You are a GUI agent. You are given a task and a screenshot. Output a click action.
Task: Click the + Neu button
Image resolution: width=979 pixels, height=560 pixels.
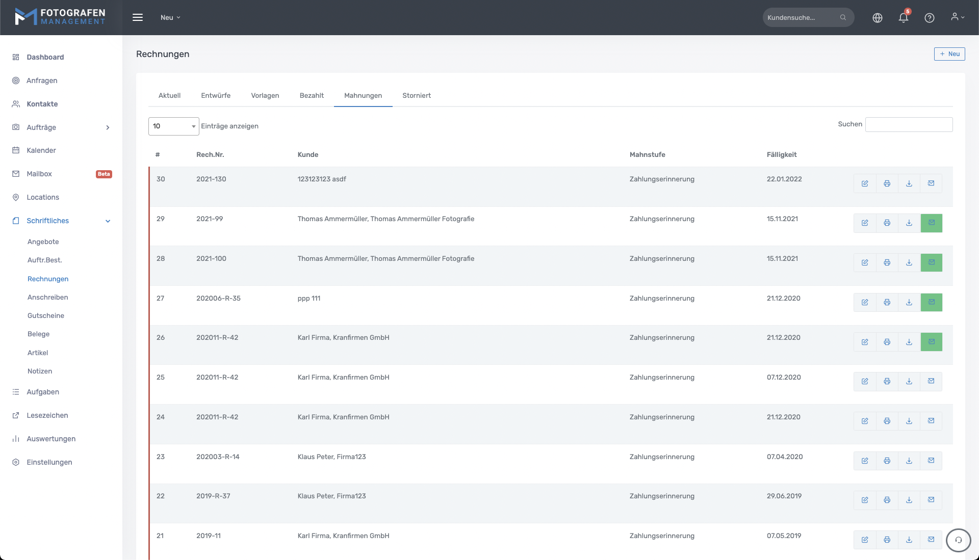pos(949,54)
